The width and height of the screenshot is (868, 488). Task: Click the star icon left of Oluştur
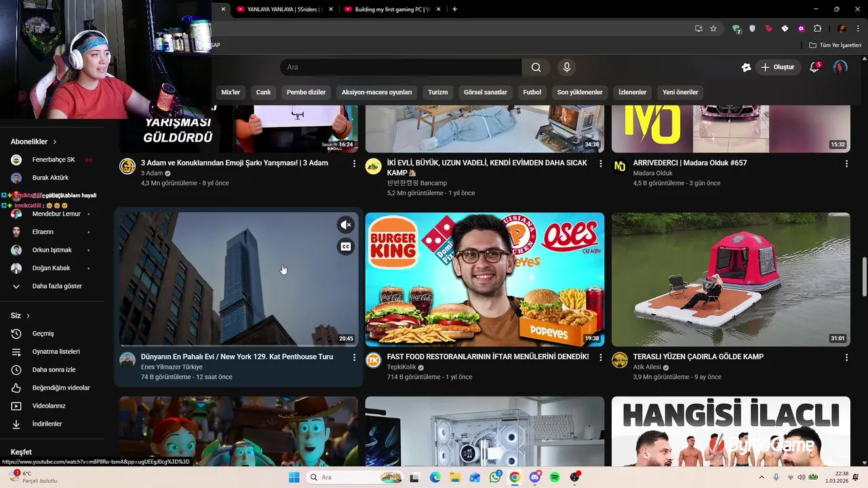(x=746, y=67)
